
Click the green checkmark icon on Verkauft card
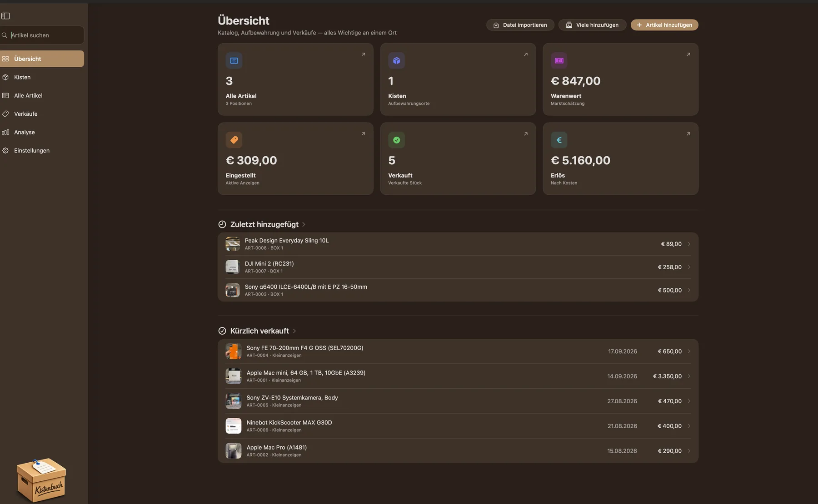tap(396, 140)
